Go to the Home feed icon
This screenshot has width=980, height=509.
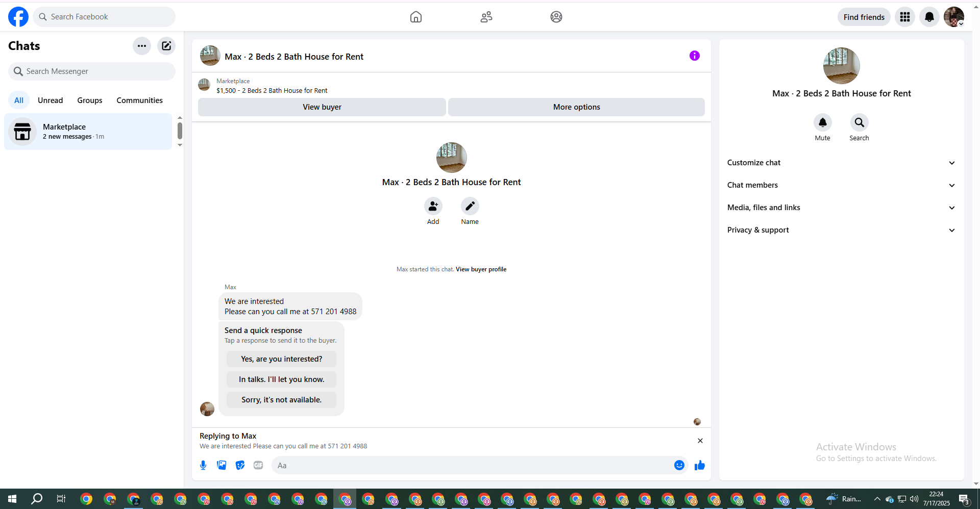click(416, 17)
